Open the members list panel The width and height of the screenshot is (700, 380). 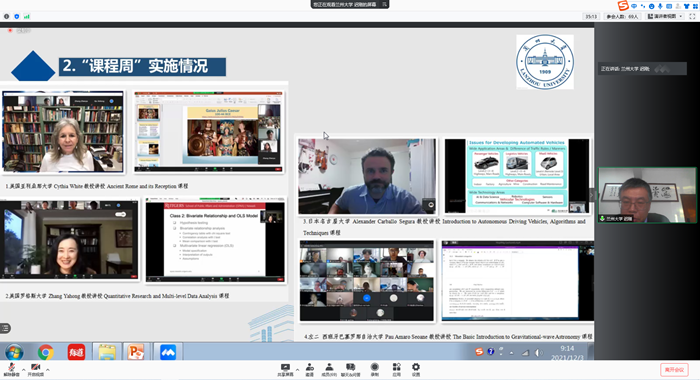click(x=329, y=369)
